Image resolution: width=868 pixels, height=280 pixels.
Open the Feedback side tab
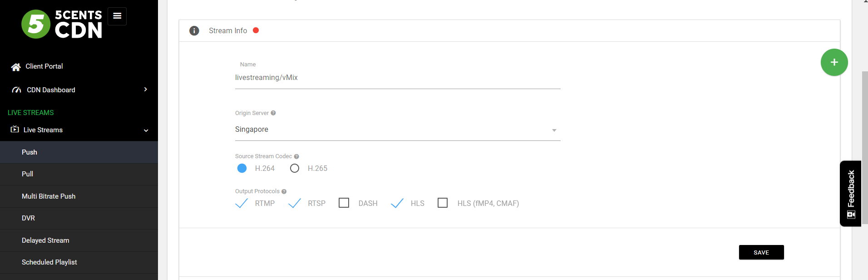coord(851,194)
